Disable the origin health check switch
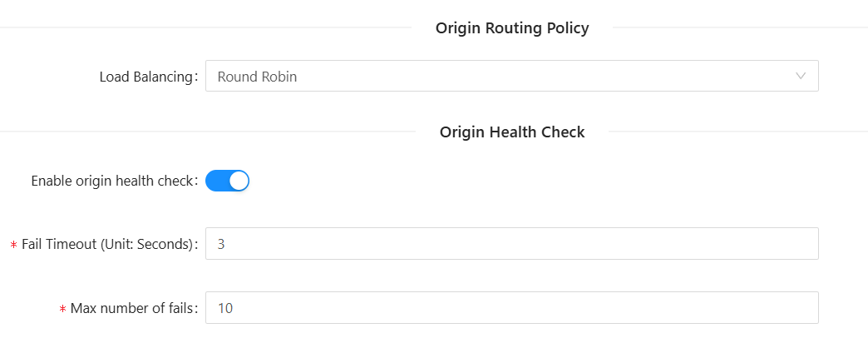Image resolution: width=868 pixels, height=343 pixels. point(227,181)
